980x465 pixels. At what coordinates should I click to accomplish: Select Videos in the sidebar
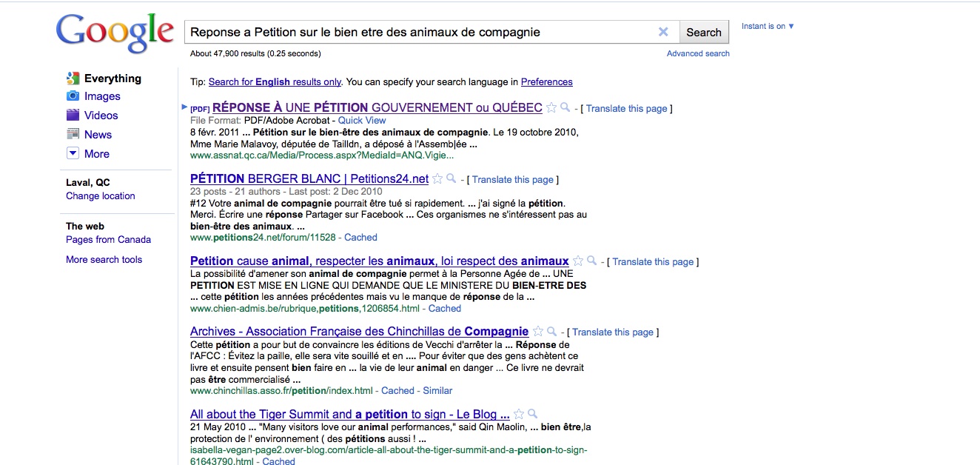tap(101, 116)
